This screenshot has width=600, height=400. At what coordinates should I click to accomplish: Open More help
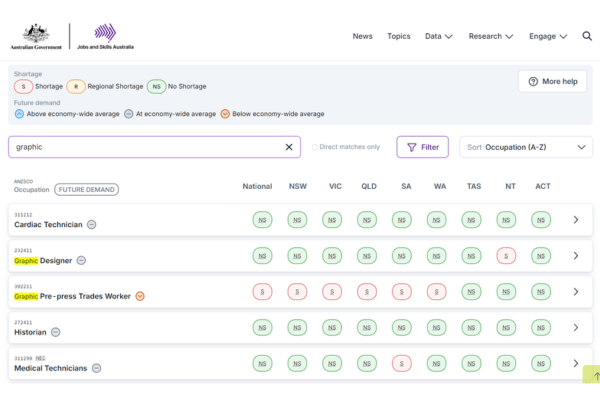[x=552, y=81]
